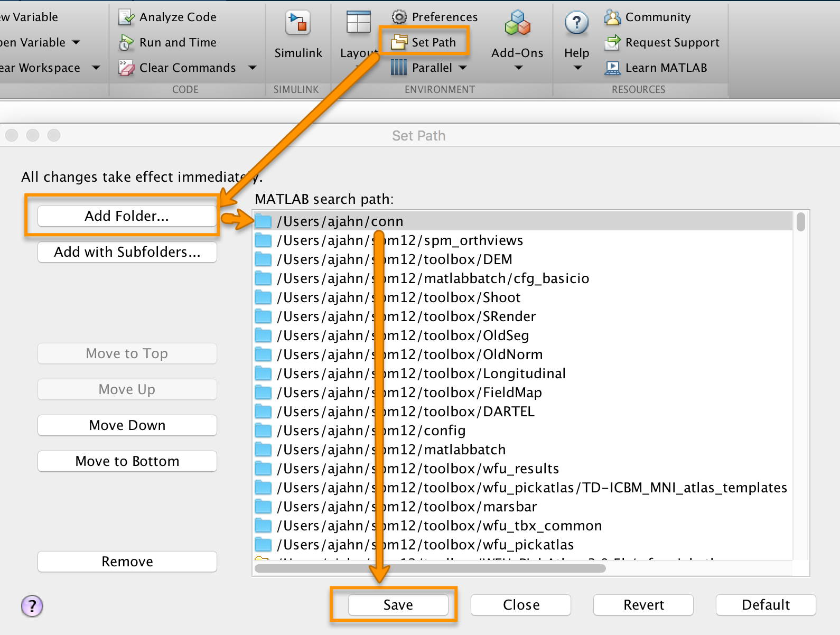Viewport: 840px width, 635px height.
Task: Click the Clear Commands eraser icon
Action: point(127,68)
